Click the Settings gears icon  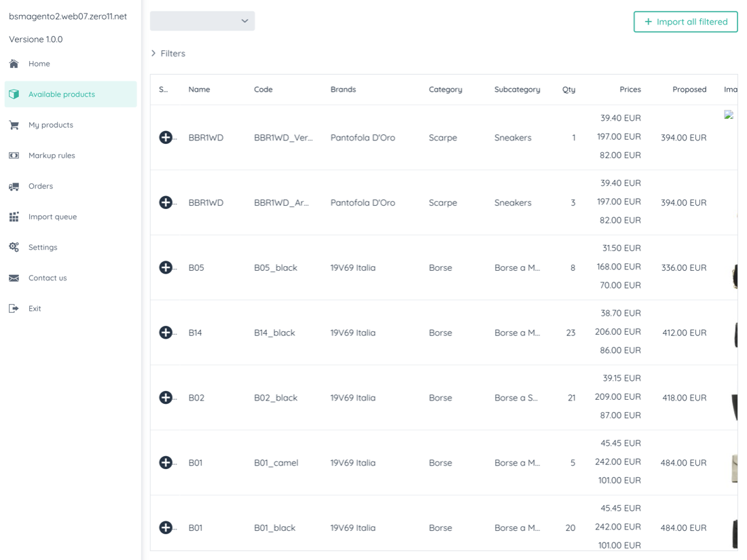click(14, 248)
